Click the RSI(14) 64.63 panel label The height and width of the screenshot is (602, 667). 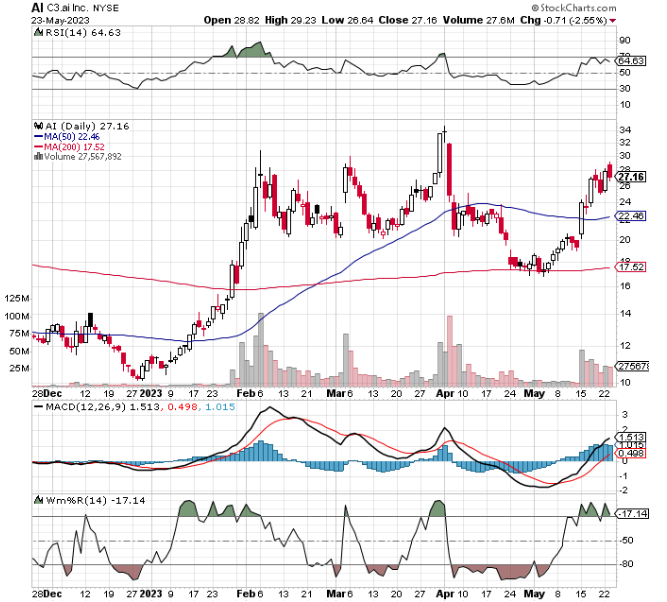click(x=83, y=33)
